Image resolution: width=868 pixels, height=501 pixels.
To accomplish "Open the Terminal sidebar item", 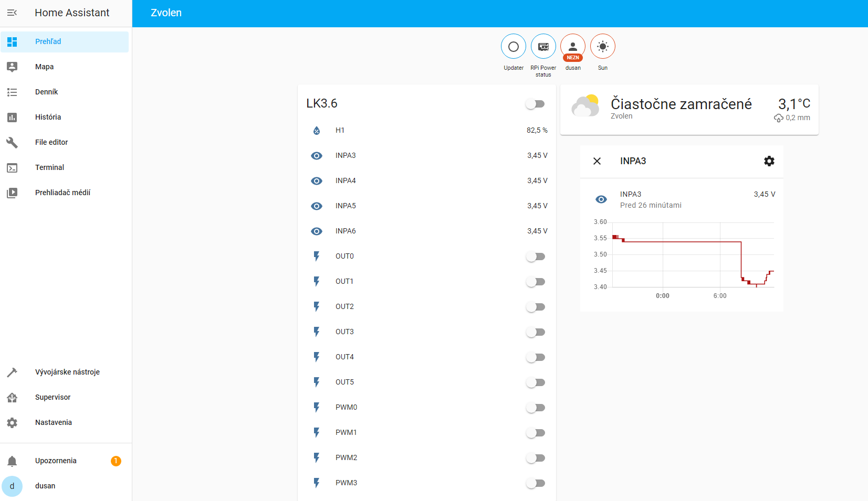I will pos(49,167).
